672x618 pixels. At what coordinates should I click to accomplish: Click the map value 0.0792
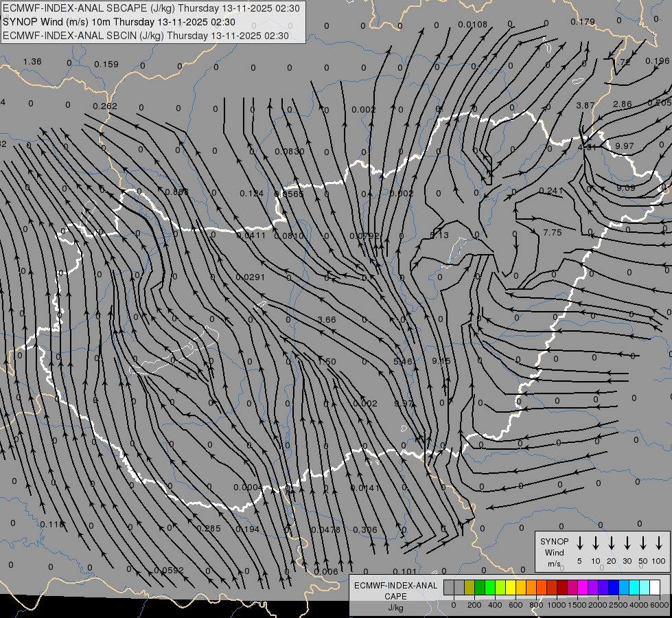tap(364, 236)
